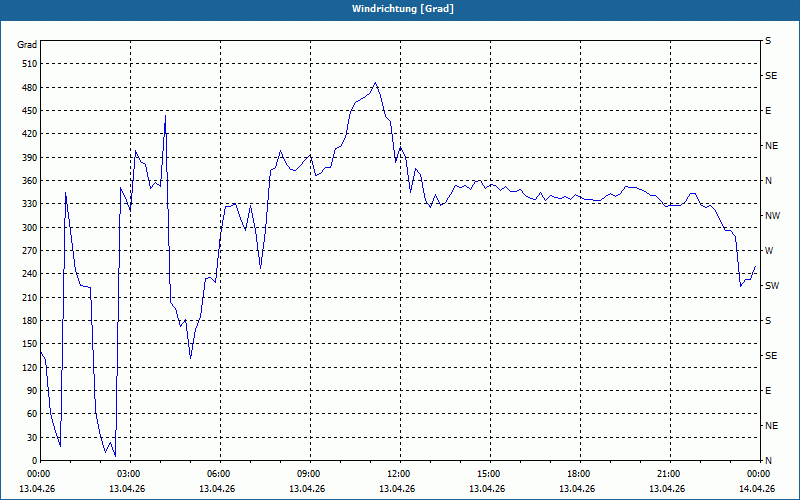
Task: Select the 450 y-axis tick label
Action: (x=30, y=111)
